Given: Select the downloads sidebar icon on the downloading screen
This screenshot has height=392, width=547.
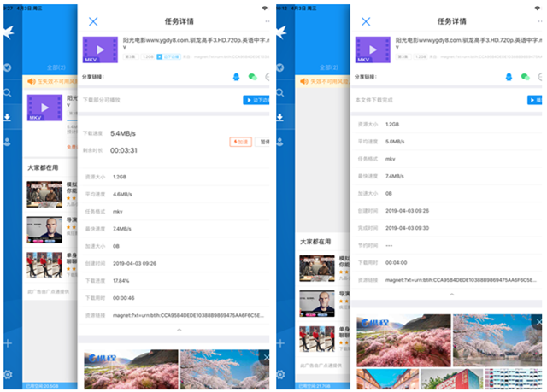Looking at the screenshot, I should [x=8, y=117].
